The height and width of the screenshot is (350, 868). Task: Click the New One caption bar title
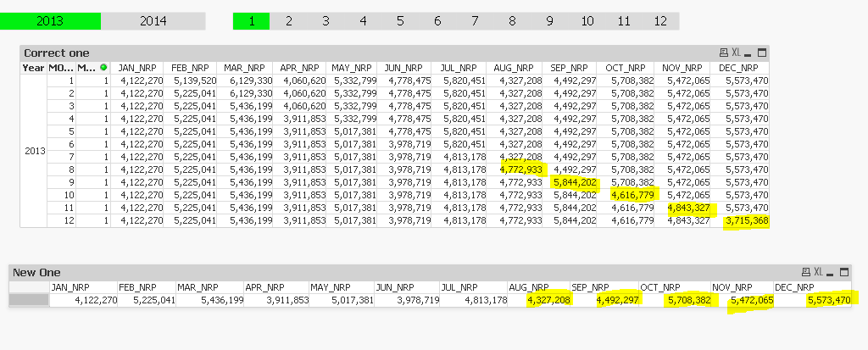(x=36, y=273)
